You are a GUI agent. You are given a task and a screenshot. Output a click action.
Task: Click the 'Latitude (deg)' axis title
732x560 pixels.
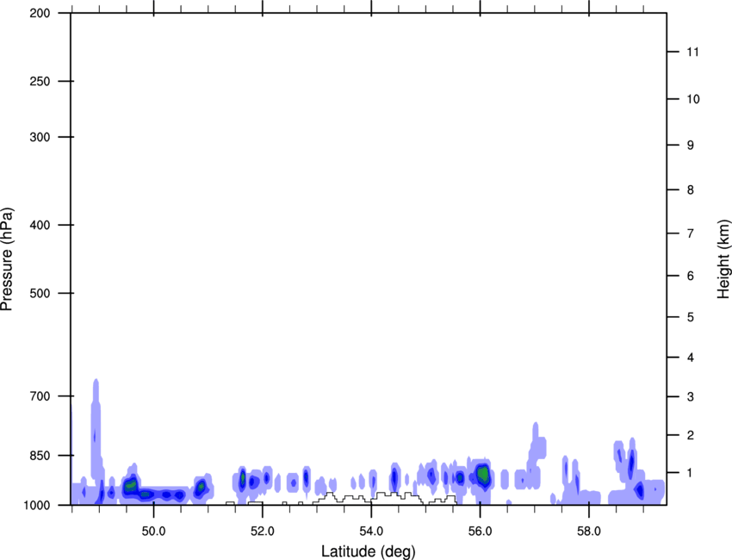coord(369,551)
